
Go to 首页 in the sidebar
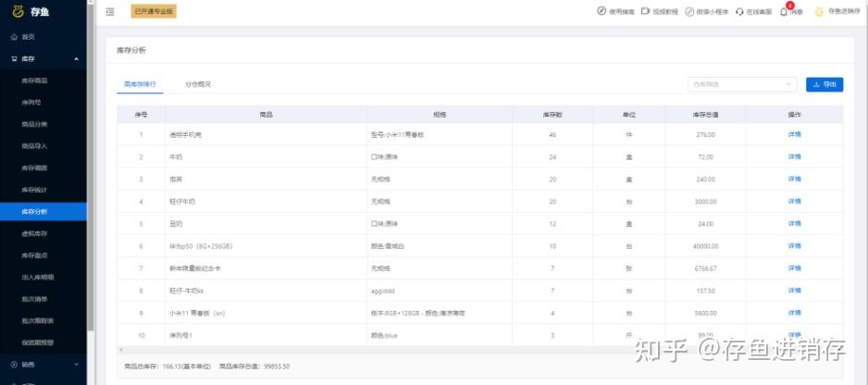coord(28,37)
